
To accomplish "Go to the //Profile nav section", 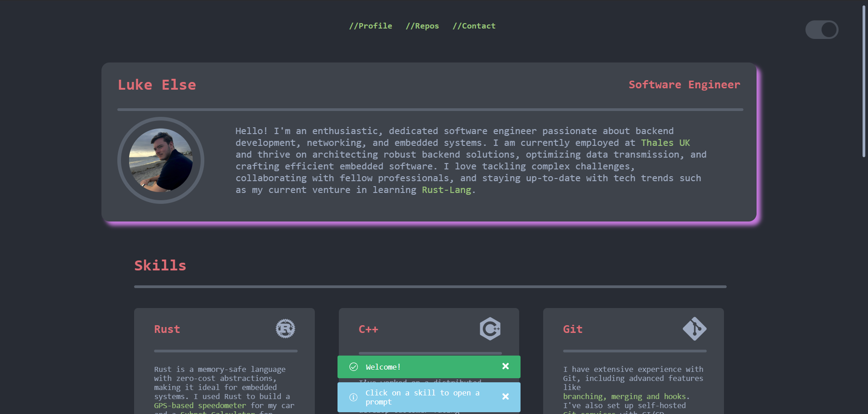I will 371,26.
